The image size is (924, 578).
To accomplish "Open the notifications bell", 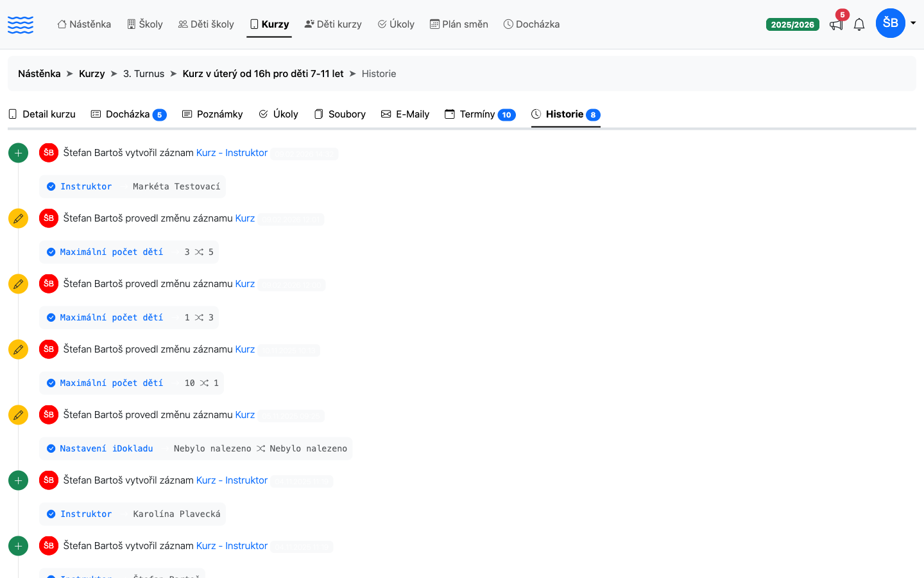I will pos(859,24).
